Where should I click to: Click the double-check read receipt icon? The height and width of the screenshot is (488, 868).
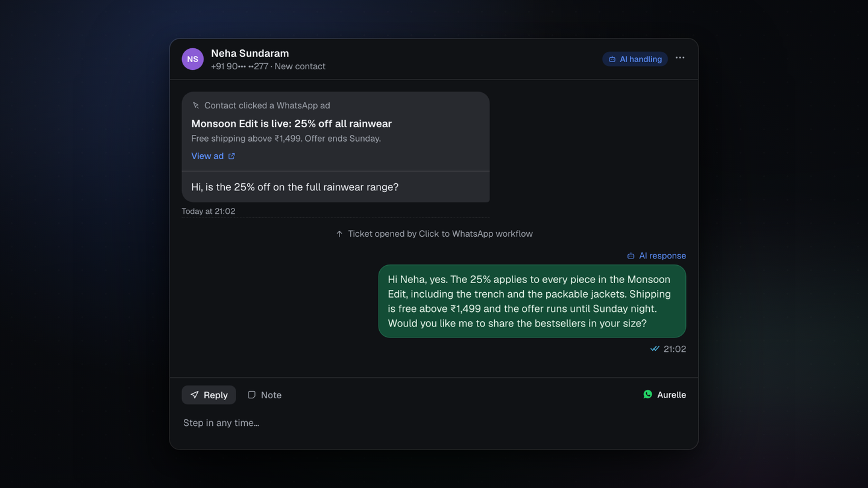pyautogui.click(x=655, y=349)
